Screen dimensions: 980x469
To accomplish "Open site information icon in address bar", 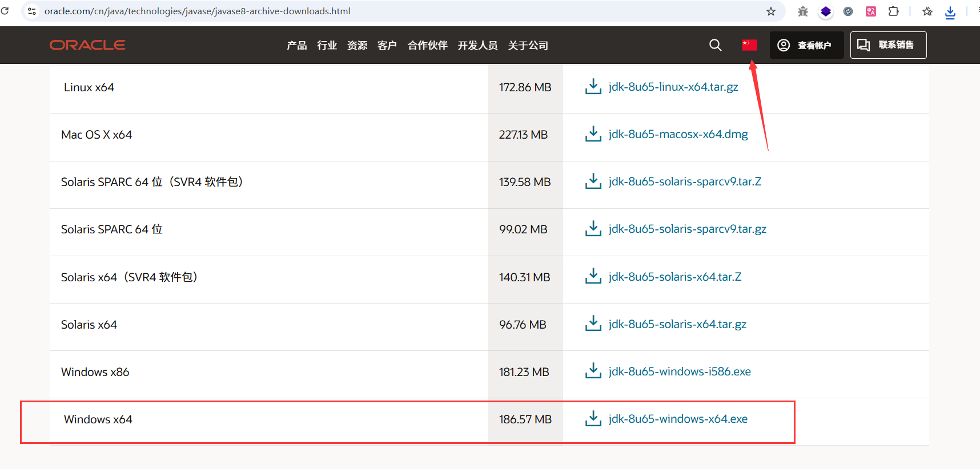I will pyautogui.click(x=32, y=11).
